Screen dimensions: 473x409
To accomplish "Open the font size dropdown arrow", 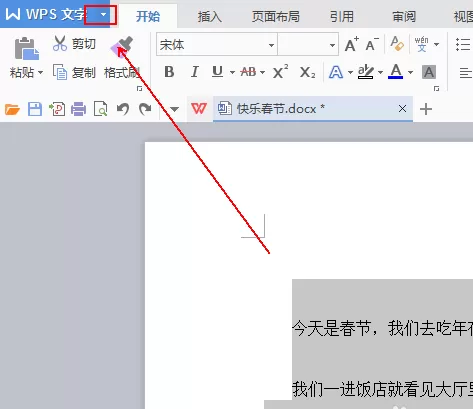I will pyautogui.click(x=332, y=45).
